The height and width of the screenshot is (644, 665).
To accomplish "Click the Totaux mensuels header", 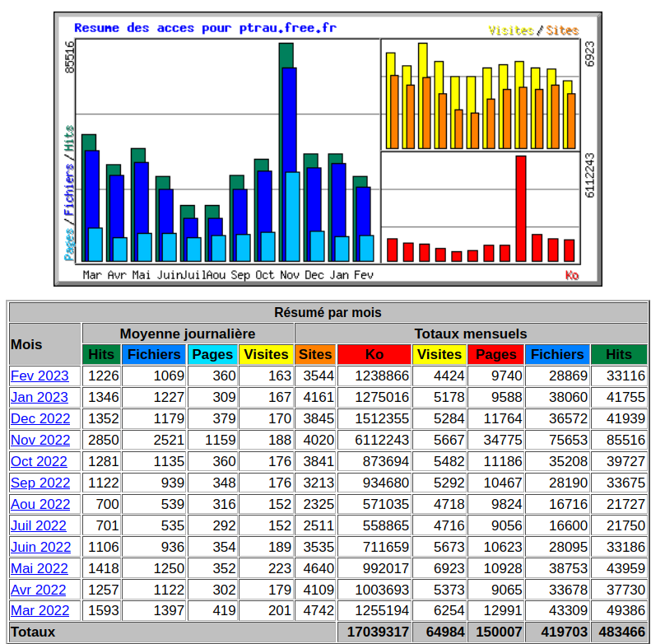I will click(x=471, y=334).
